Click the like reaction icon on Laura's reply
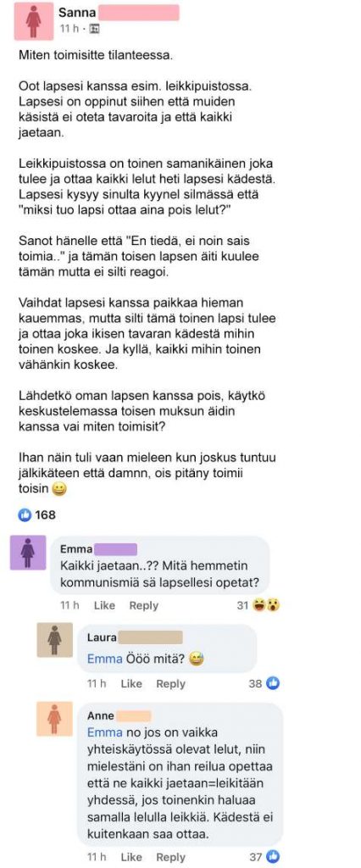 (x=272, y=684)
